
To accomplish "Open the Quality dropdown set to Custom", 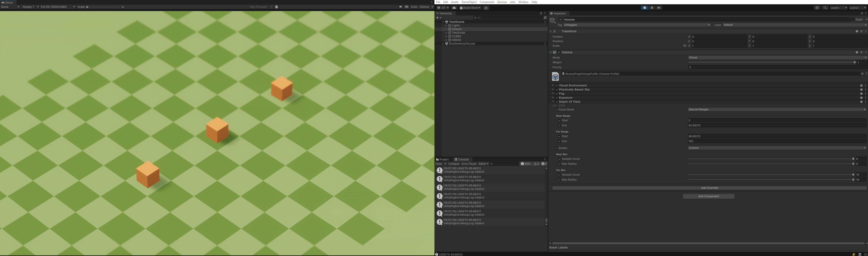I will [775, 148].
